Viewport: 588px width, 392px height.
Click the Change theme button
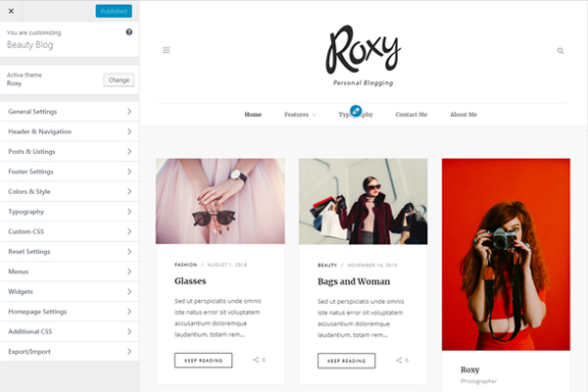click(119, 80)
